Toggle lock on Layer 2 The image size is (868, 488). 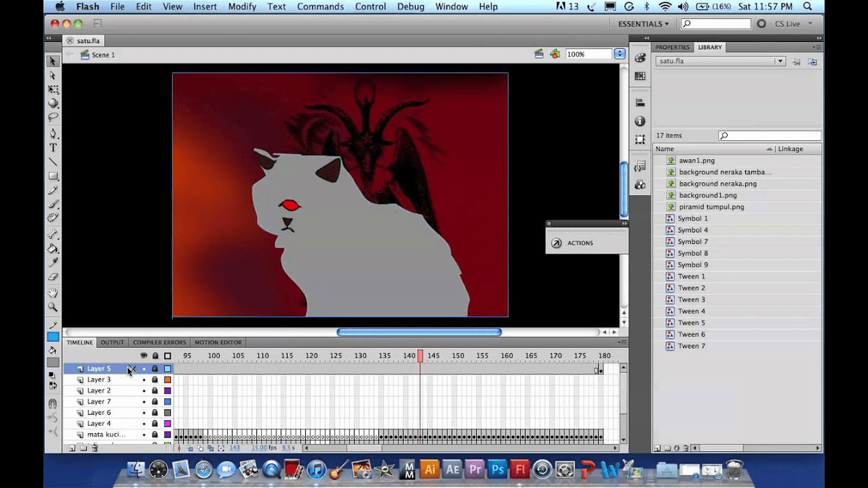pos(155,390)
